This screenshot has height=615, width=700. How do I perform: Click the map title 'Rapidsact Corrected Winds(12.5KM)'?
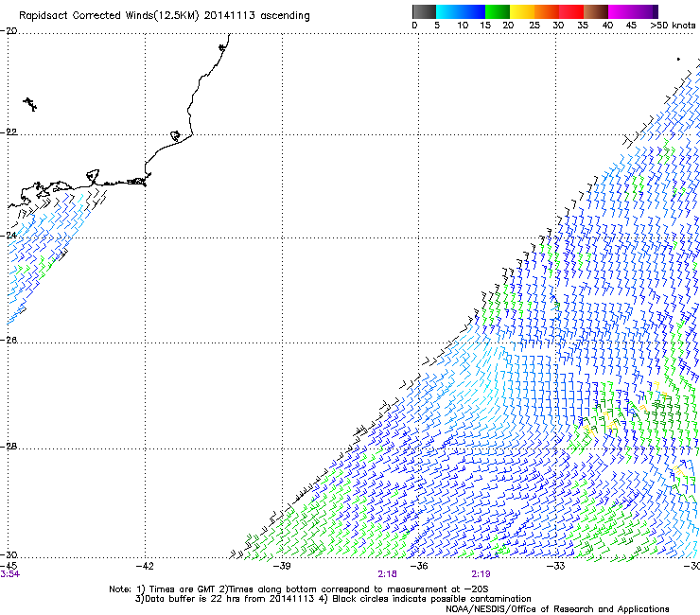point(109,16)
